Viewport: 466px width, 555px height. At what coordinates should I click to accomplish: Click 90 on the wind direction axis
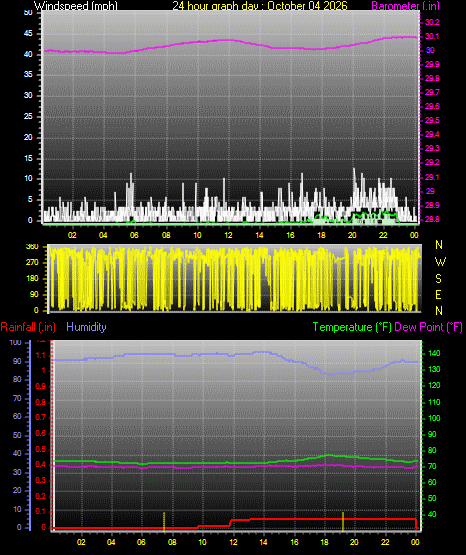click(x=34, y=294)
